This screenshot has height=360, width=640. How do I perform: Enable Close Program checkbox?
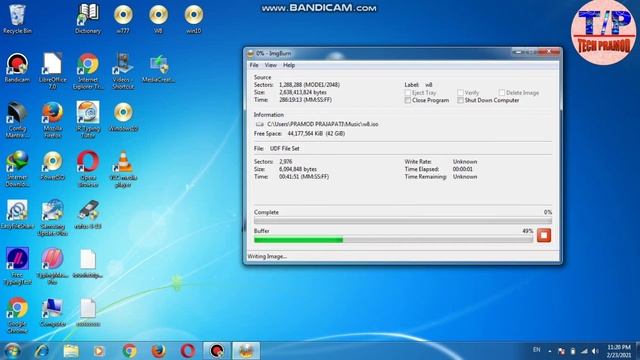coord(408,100)
